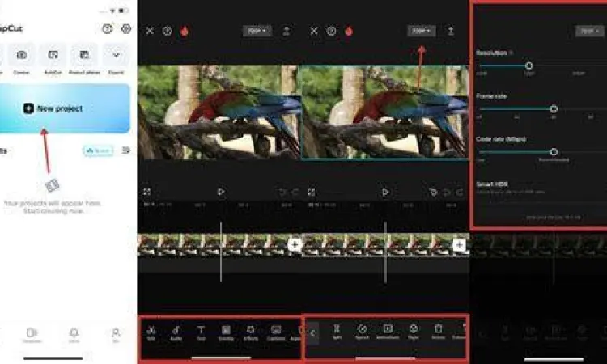The height and width of the screenshot is (364, 607).
Task: Open the Overlay tool
Action: (226, 332)
